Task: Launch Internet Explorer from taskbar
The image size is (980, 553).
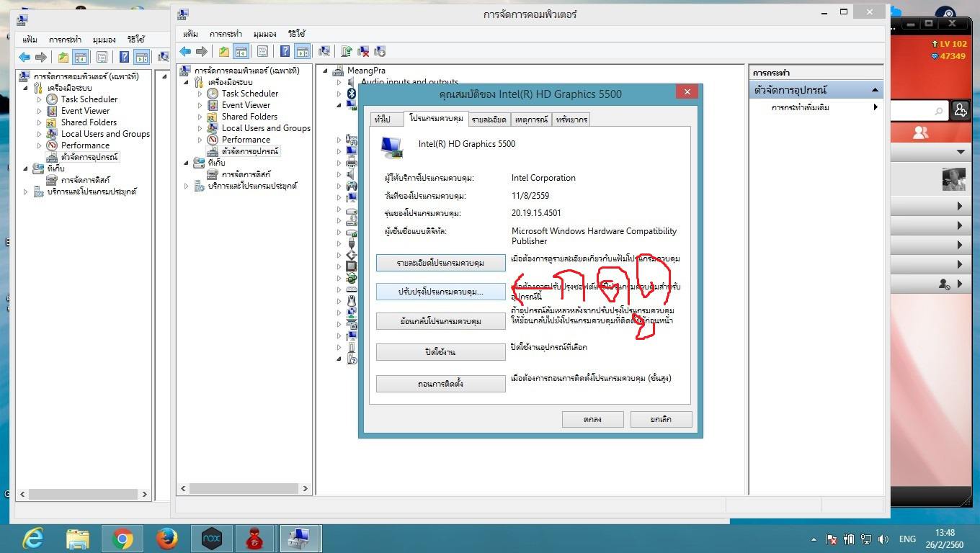Action: tap(33, 539)
